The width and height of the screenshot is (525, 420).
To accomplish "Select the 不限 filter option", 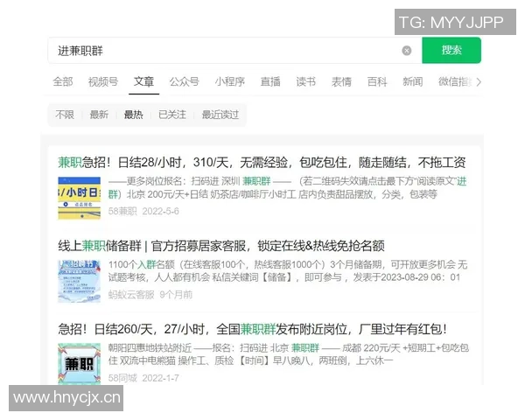I will 65,115.
